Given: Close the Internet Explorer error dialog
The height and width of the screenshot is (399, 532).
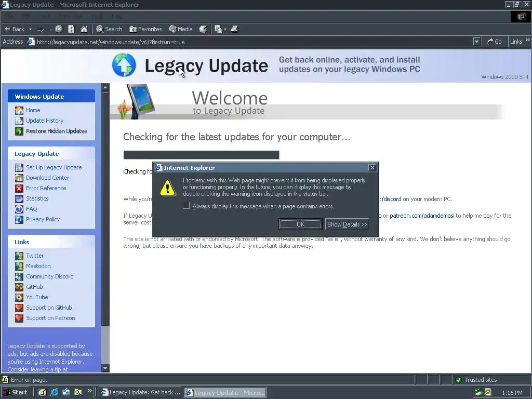Looking at the screenshot, I should 372,168.
